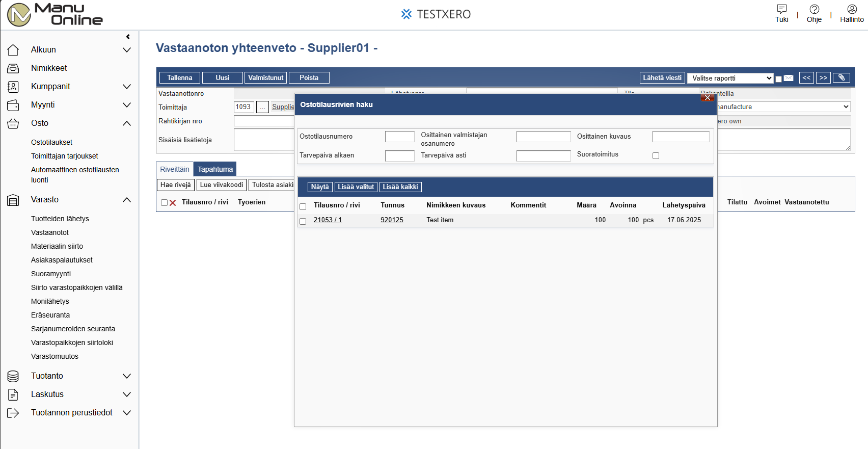Click the Ostotilausnumero input field

tap(400, 137)
